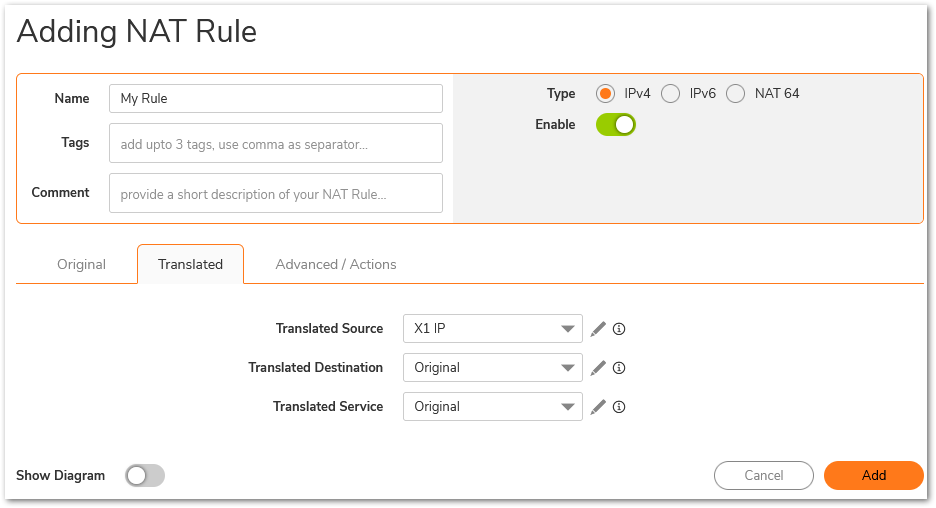This screenshot has width=936, height=508.
Task: Disable the rule using Enable toggle
Action: click(616, 125)
